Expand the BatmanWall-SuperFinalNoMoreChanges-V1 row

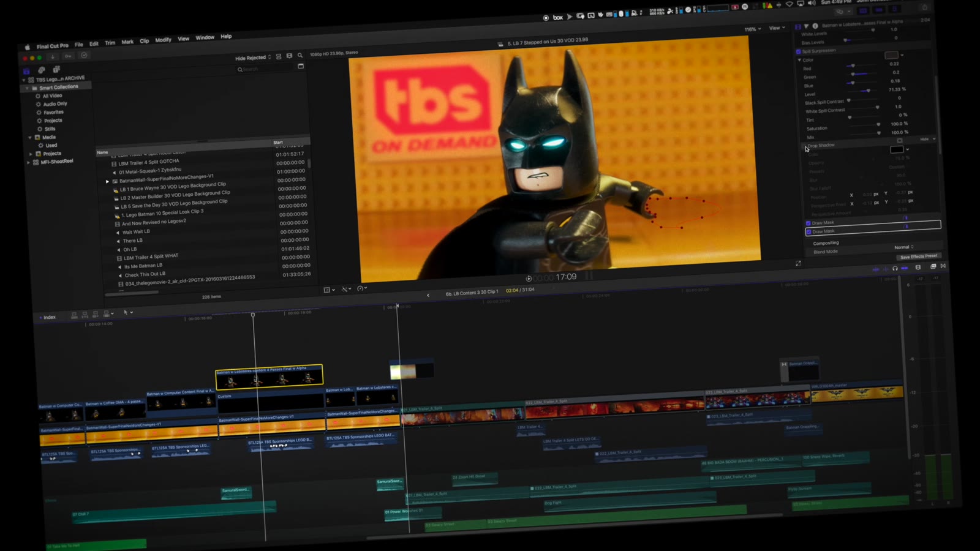(x=107, y=181)
